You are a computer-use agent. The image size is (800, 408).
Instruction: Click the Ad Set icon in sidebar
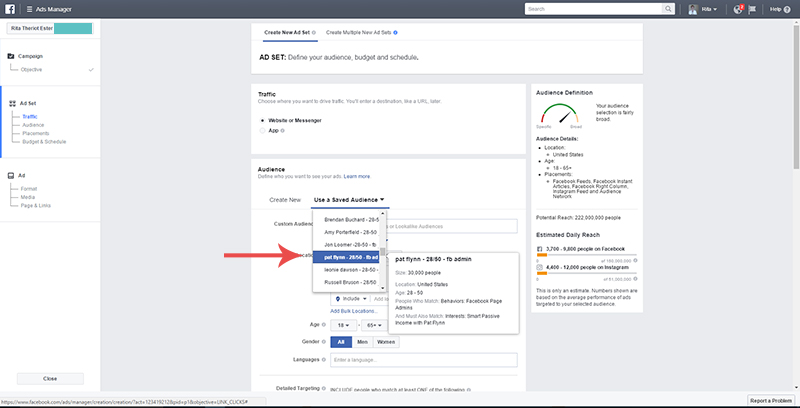pos(12,103)
